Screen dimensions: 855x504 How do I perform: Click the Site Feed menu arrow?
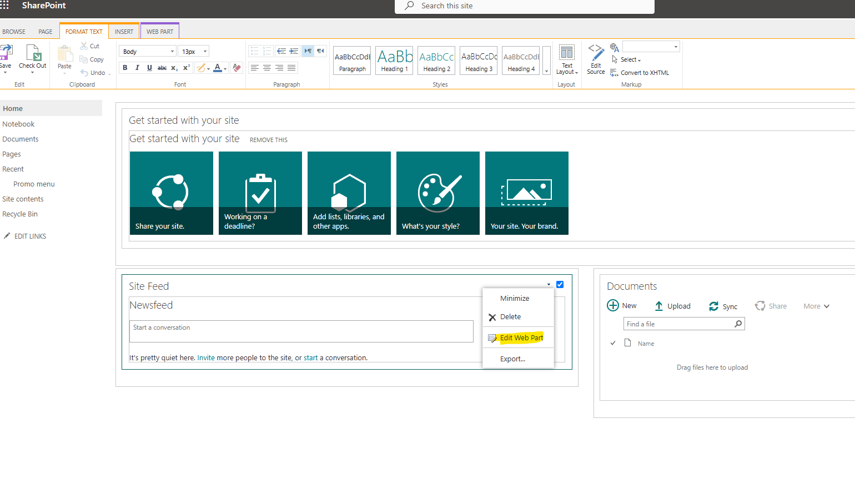(x=549, y=285)
